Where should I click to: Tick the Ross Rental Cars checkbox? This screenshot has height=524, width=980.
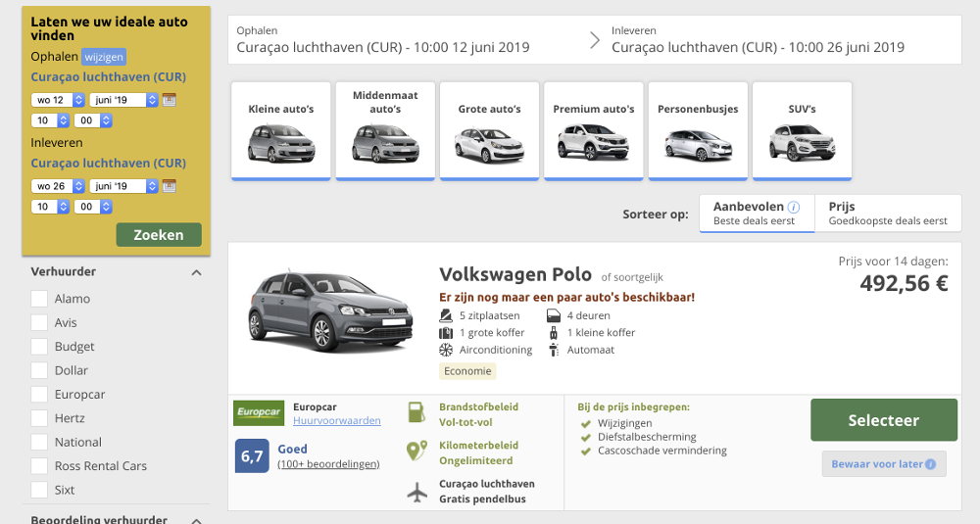39,466
